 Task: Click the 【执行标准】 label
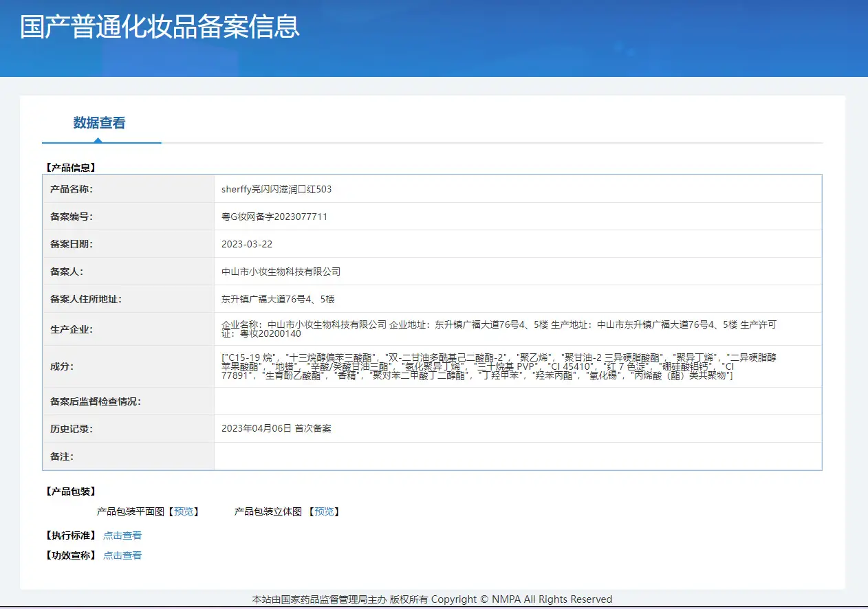pyautogui.click(x=69, y=535)
